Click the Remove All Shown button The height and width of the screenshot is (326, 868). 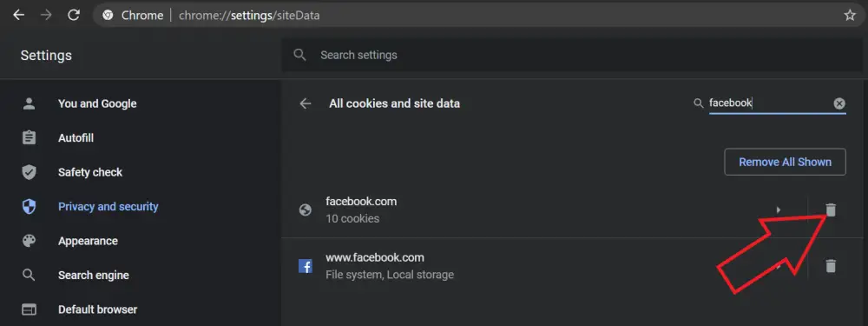785,162
